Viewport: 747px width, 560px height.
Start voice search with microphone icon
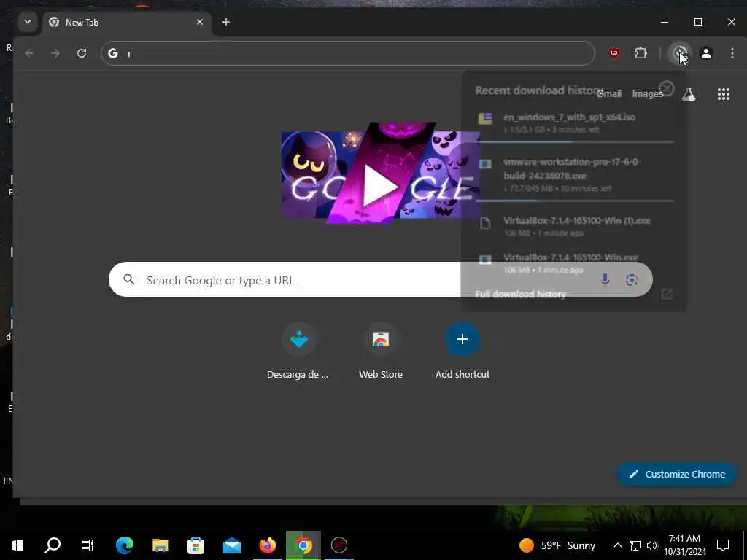coord(605,279)
